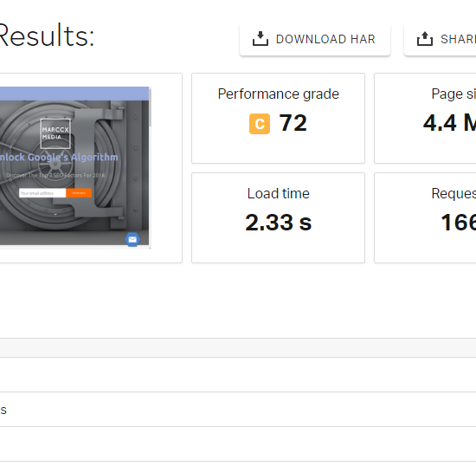Click the Performance grade label
This screenshot has width=476, height=466.
(x=279, y=94)
